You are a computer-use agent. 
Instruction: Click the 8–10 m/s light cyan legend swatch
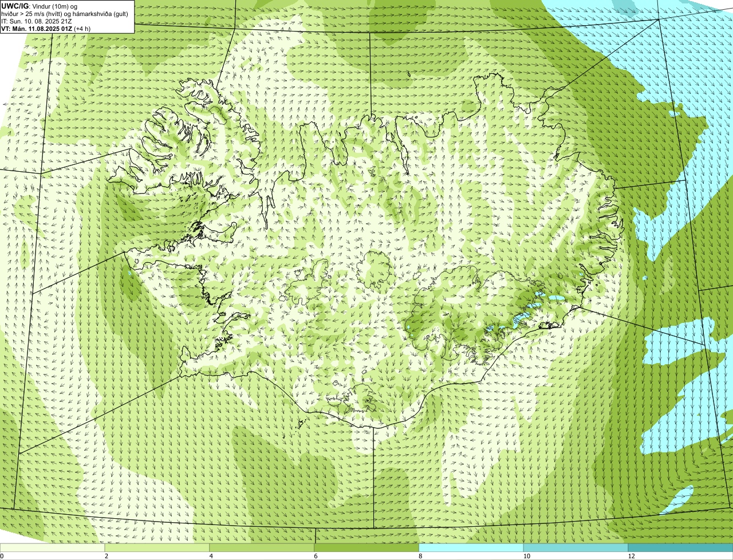pos(471,547)
